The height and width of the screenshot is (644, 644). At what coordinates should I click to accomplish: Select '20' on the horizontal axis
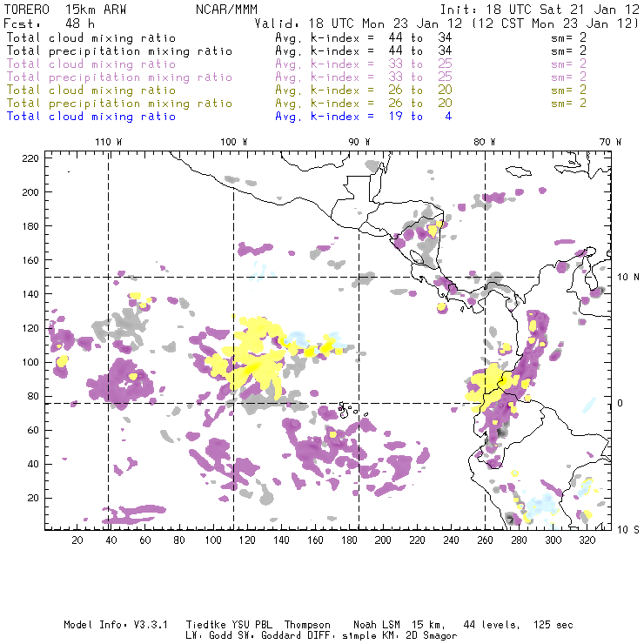coord(77,540)
